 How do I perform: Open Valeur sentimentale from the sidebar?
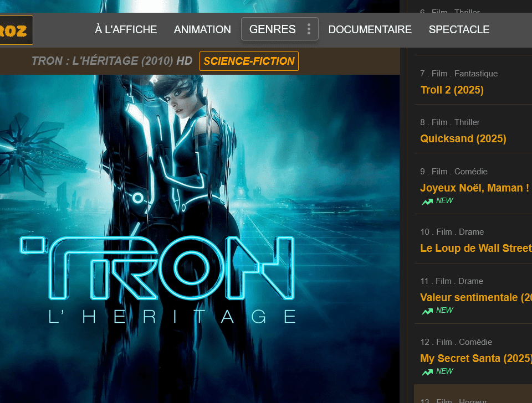(x=475, y=297)
